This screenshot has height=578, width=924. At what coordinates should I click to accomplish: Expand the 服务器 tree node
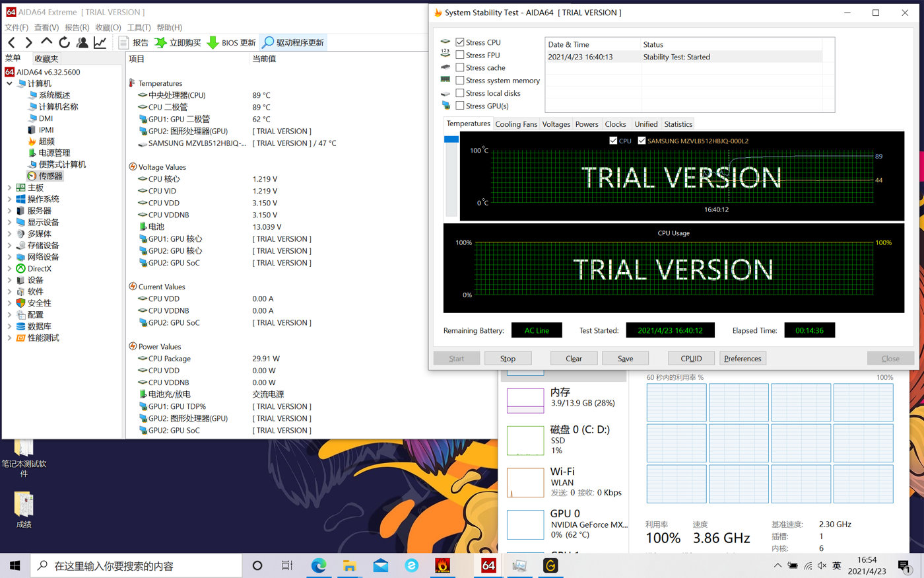click(x=9, y=211)
